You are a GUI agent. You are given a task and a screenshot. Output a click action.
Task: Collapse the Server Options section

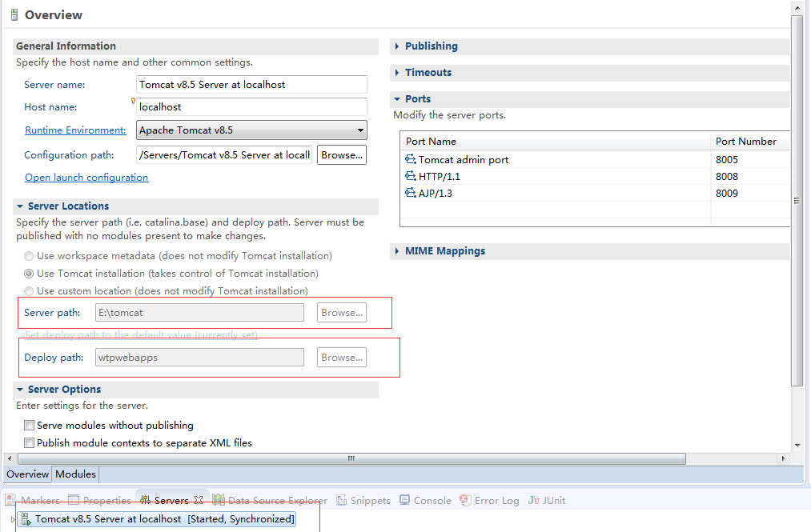[x=20, y=389]
